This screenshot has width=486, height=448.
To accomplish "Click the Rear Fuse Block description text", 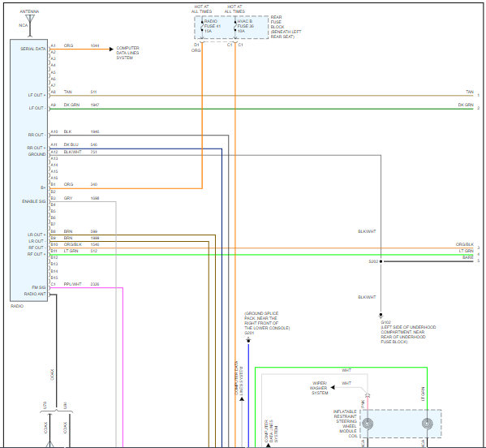I will pos(286,27).
